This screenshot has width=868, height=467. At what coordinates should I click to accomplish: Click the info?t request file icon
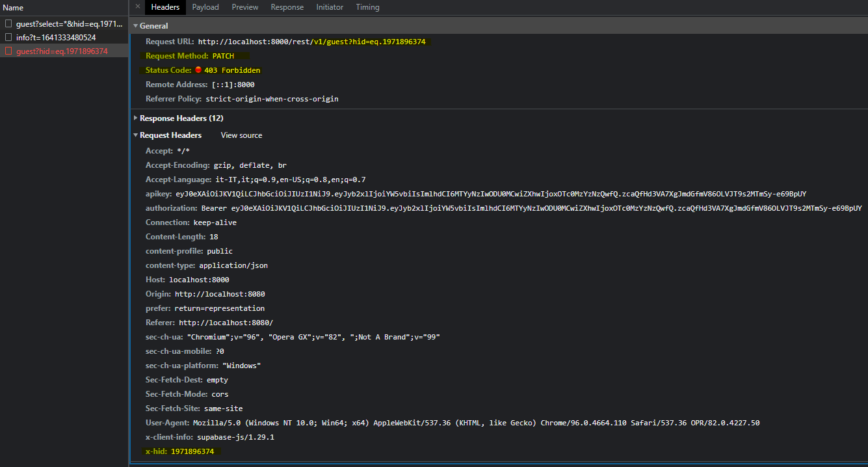coord(8,38)
